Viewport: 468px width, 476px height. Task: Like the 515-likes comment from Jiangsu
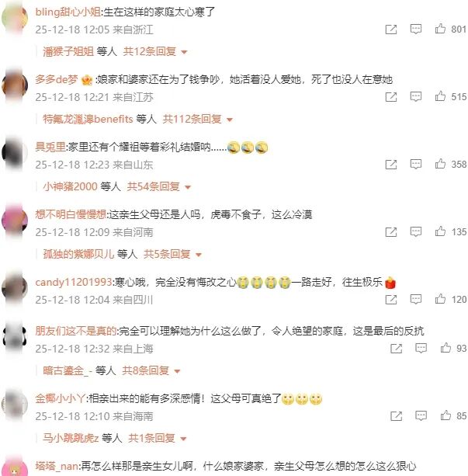[x=440, y=96]
